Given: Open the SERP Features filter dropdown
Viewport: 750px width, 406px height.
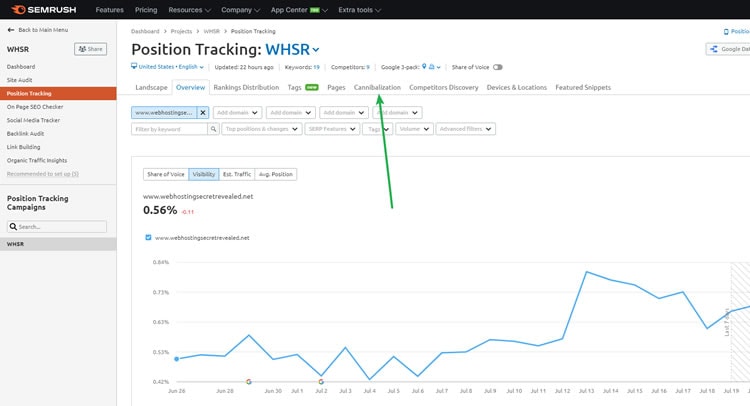Looking at the screenshot, I should point(332,129).
